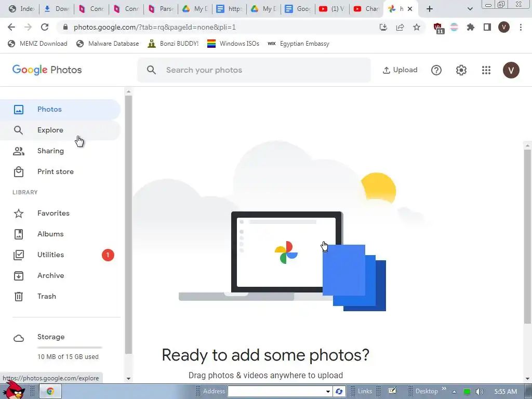The image size is (532, 399).
Task: Open Google Photos help icon
Action: [x=436, y=70]
